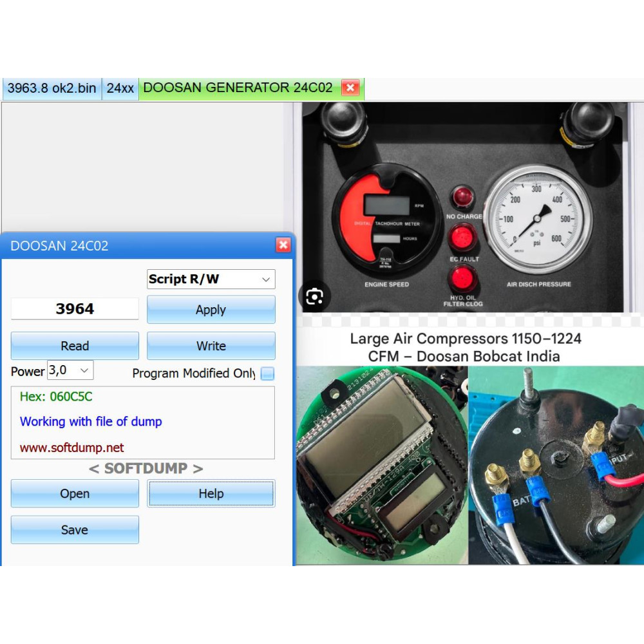644x644 pixels.
Task: Click the Save button
Action: (x=75, y=530)
